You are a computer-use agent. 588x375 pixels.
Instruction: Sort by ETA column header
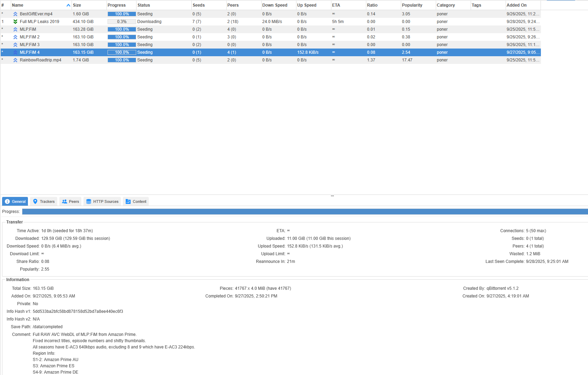point(348,5)
